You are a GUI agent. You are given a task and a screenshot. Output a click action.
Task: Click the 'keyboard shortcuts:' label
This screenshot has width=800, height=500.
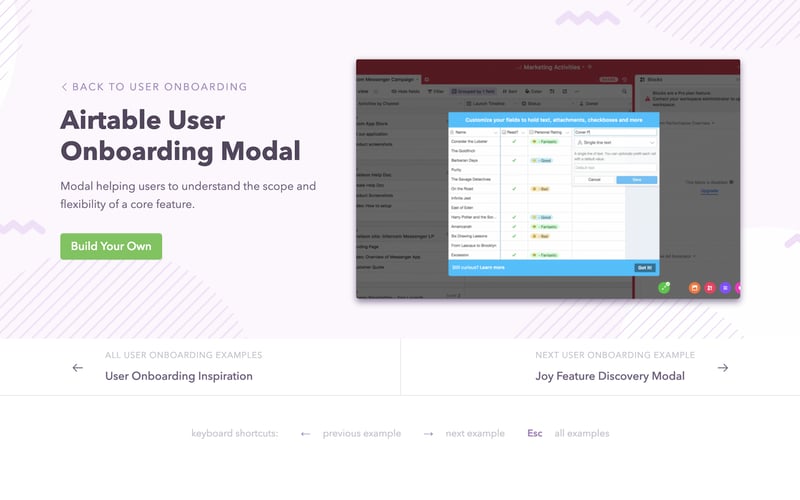click(235, 433)
